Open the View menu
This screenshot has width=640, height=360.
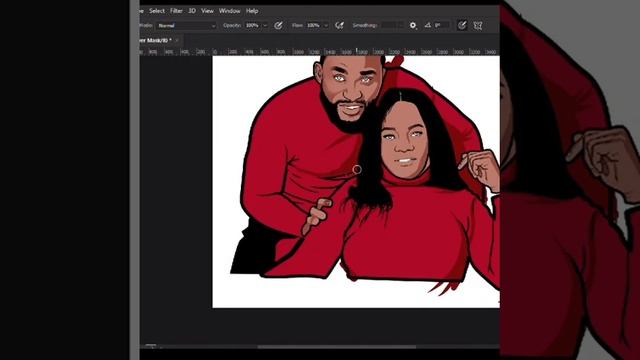pyautogui.click(x=207, y=11)
